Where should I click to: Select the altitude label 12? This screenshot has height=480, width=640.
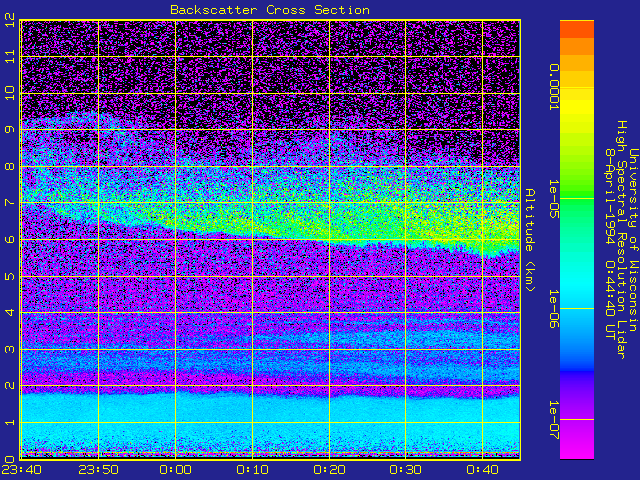pyautogui.click(x=11, y=19)
